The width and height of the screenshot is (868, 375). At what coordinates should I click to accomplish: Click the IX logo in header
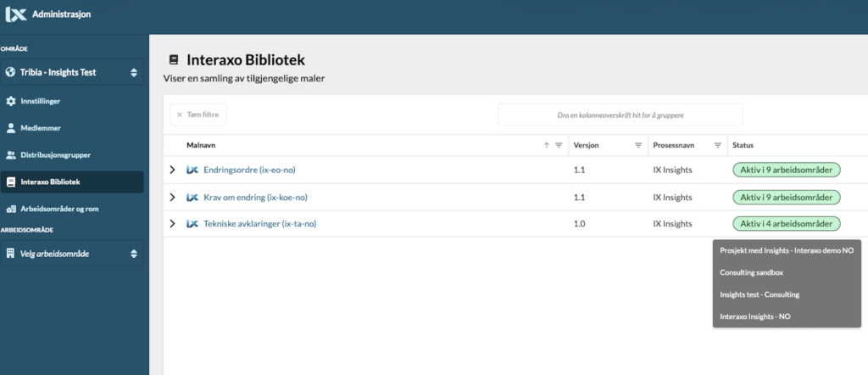tap(16, 14)
